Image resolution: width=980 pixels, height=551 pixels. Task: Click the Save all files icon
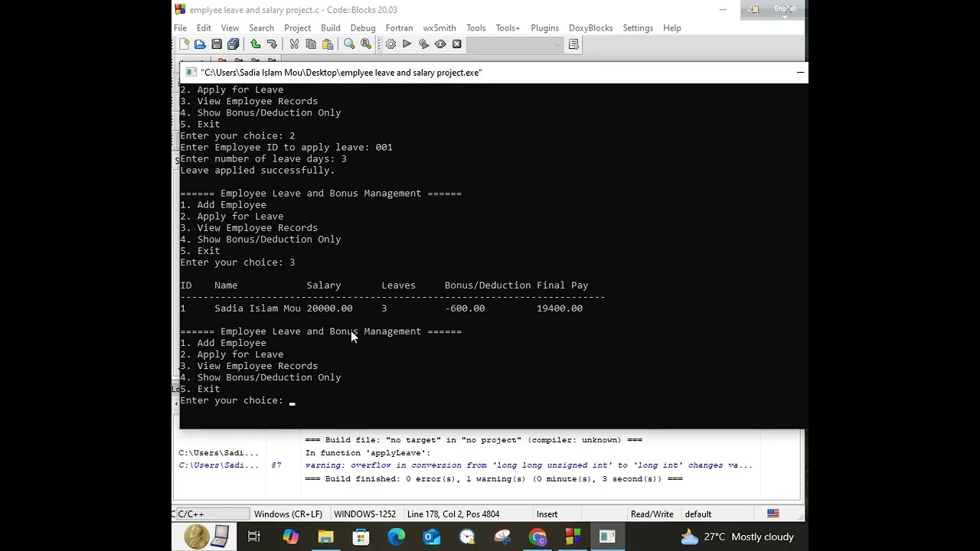[x=234, y=44]
